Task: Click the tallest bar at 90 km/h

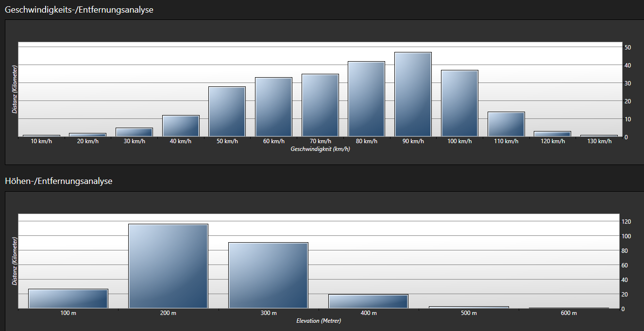Action: pos(413,95)
